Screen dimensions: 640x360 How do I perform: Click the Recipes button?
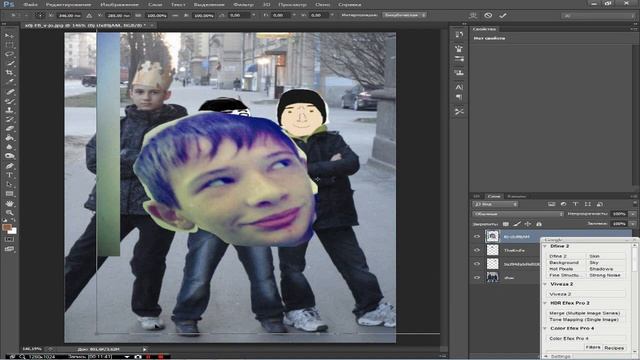click(x=614, y=348)
